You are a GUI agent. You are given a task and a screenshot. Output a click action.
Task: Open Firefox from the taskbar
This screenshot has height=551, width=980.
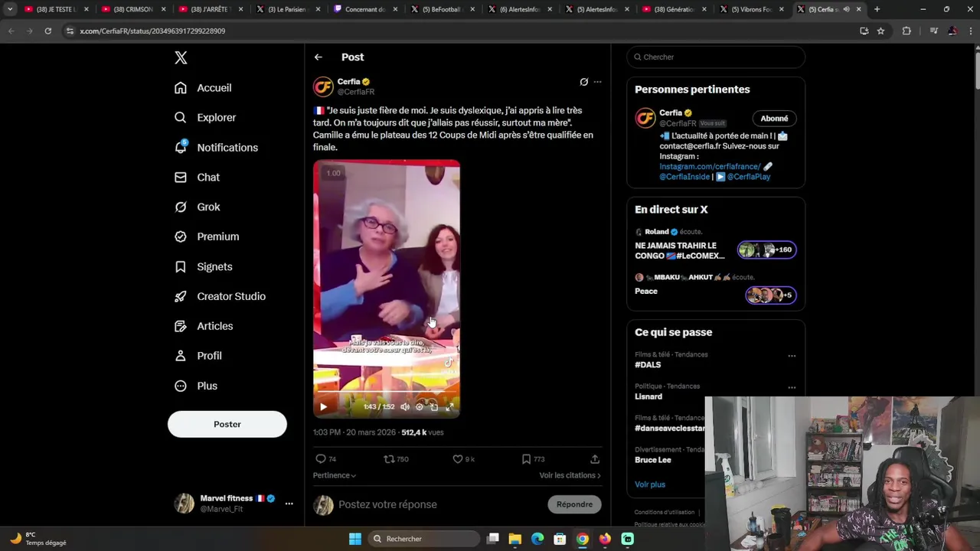[x=605, y=539]
